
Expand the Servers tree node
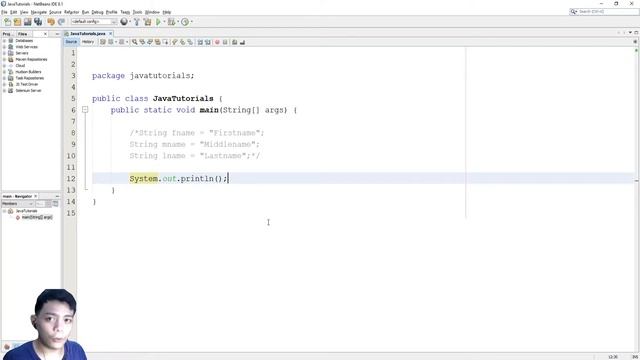point(4,53)
